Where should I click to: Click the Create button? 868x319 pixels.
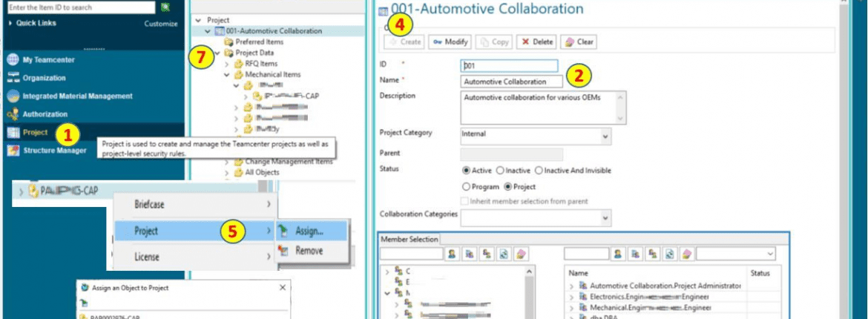tap(404, 42)
